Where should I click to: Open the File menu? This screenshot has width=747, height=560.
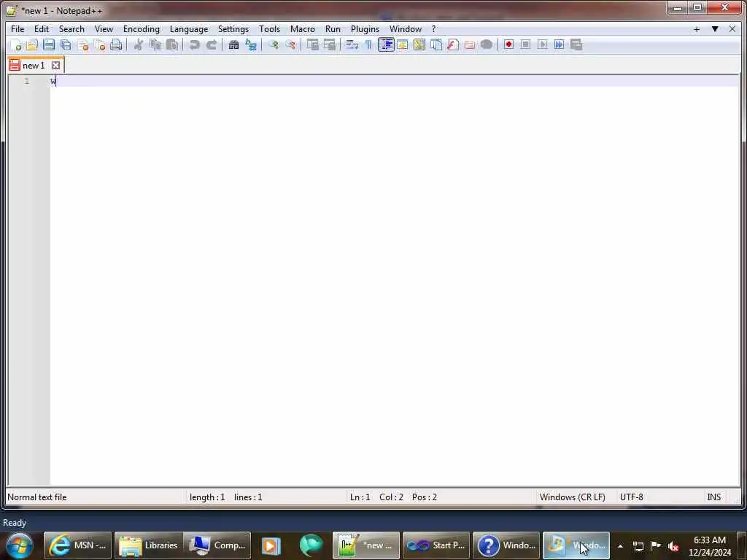pos(18,29)
